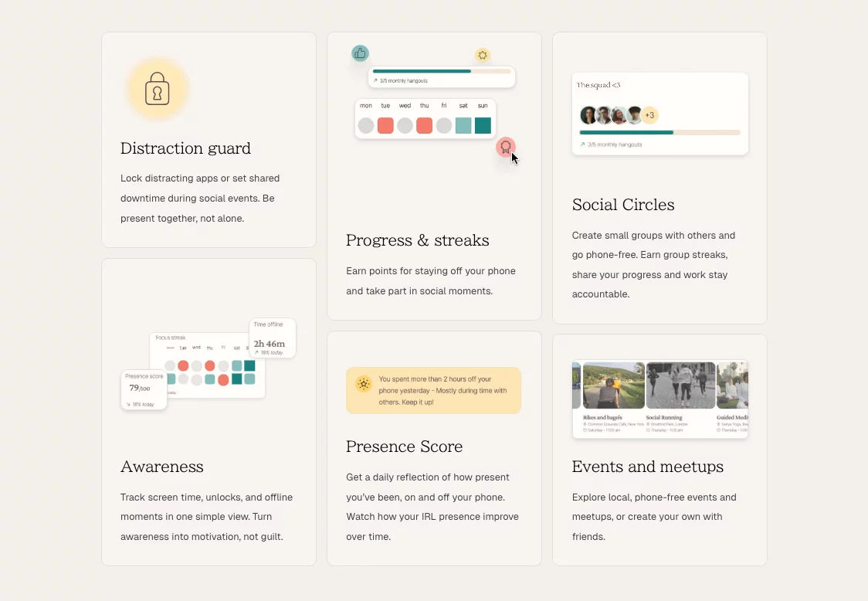Click the Presence score 79/100 mini card

tap(144, 390)
